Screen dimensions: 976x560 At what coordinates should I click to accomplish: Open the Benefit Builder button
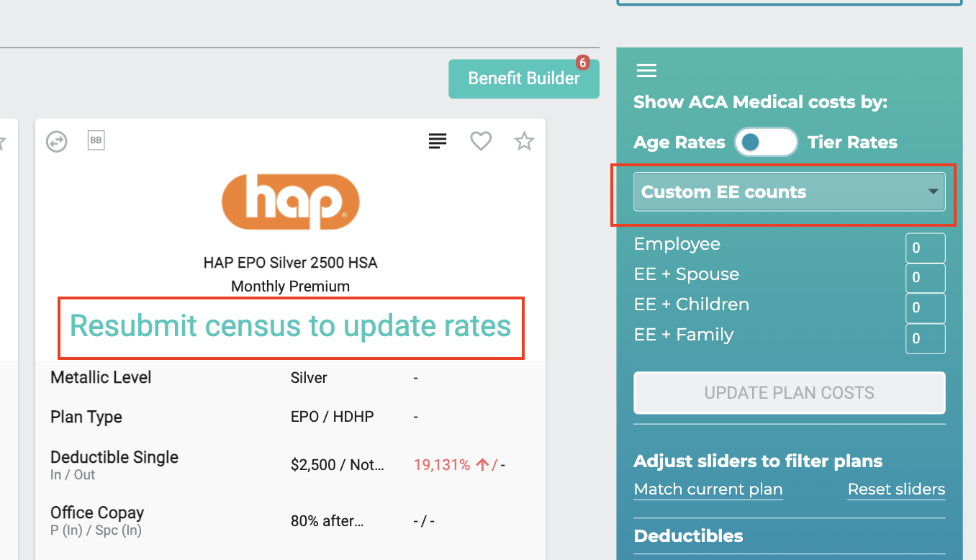click(x=524, y=78)
